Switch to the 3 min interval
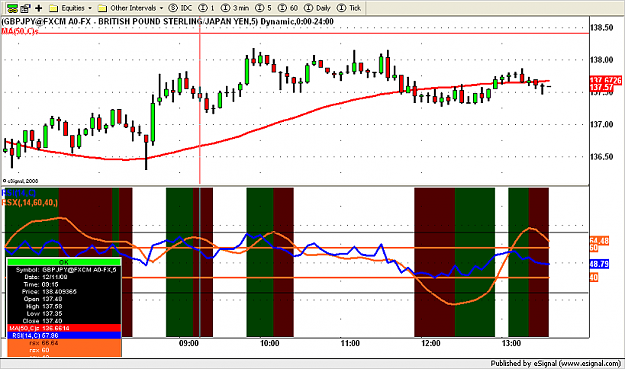 [x=235, y=8]
